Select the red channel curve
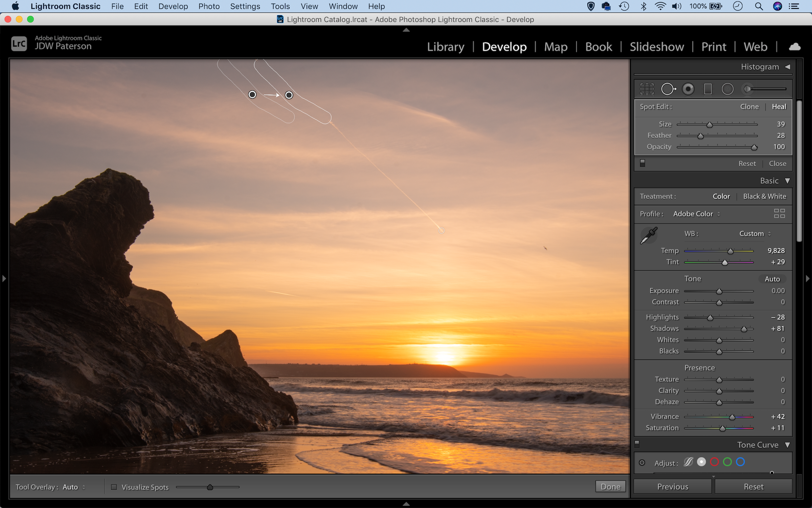This screenshot has width=812, height=508. click(715, 462)
